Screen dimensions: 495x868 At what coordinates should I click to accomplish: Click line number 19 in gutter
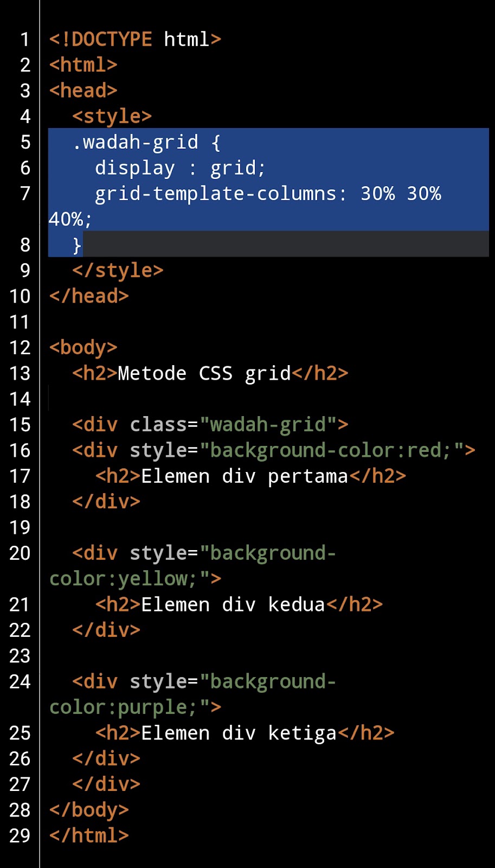point(20,528)
